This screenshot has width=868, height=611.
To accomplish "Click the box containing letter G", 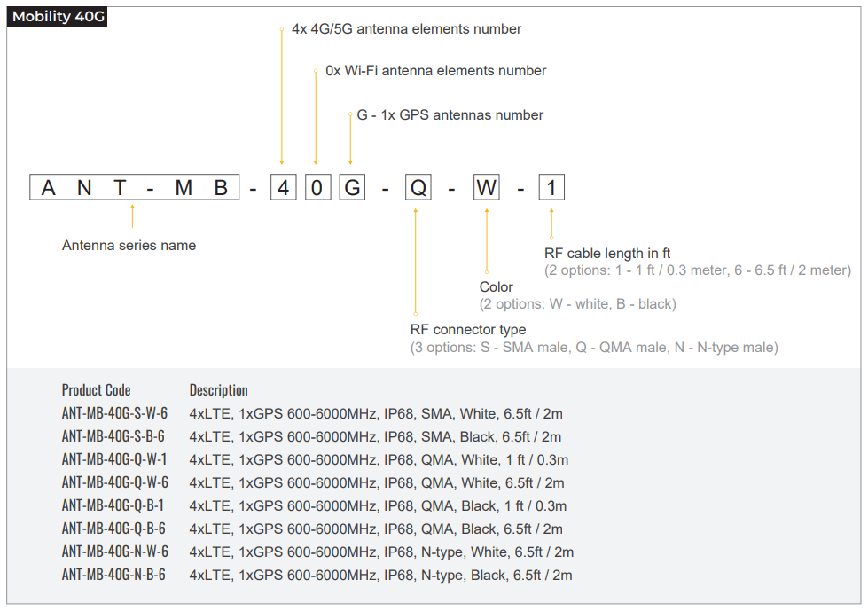I will [352, 188].
